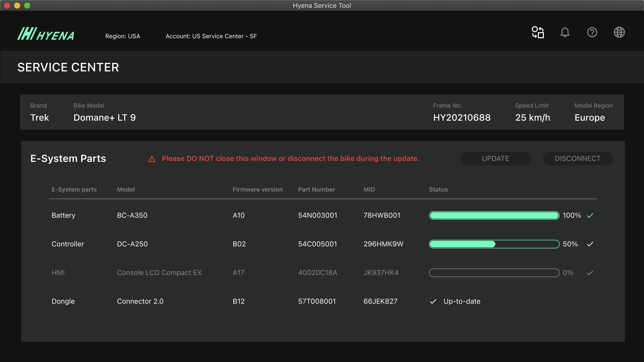Screen dimensions: 644x362
Task: Click the Battery update progress bar
Action: click(x=494, y=215)
